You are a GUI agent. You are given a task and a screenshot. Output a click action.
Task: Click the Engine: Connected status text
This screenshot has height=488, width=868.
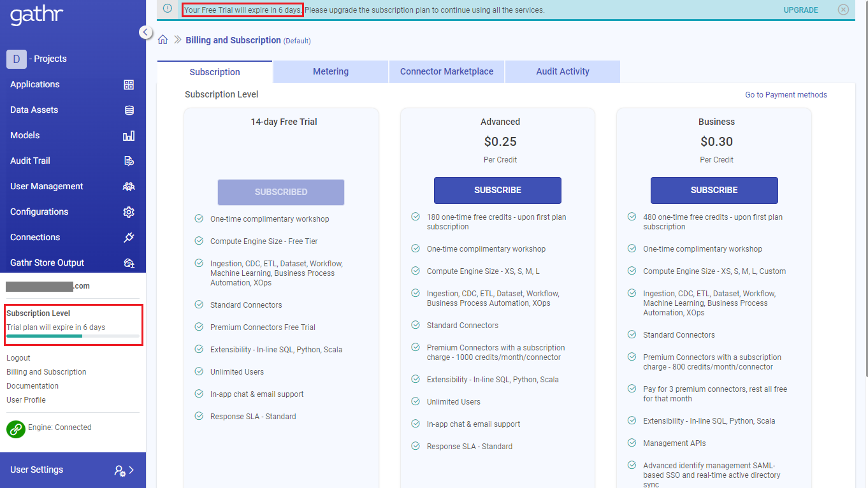pos(60,427)
